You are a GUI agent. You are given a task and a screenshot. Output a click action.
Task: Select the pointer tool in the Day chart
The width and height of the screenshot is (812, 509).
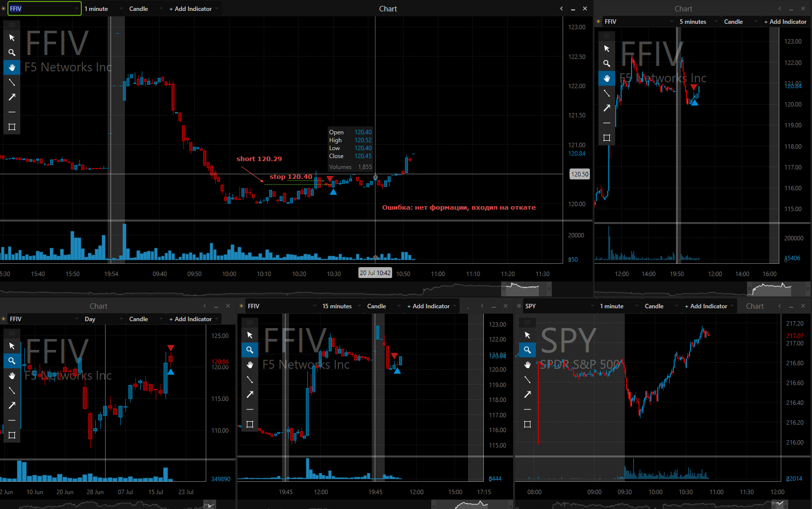pos(12,346)
